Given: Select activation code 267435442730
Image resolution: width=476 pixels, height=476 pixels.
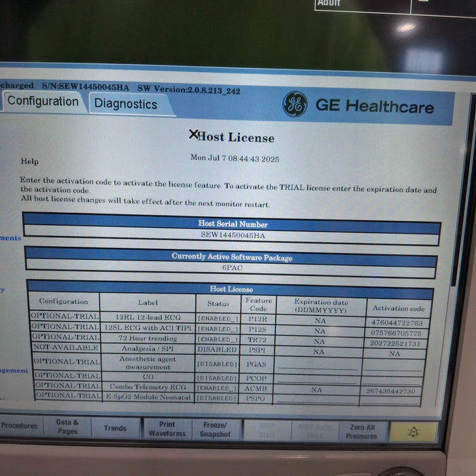Looking at the screenshot, I should [x=390, y=391].
